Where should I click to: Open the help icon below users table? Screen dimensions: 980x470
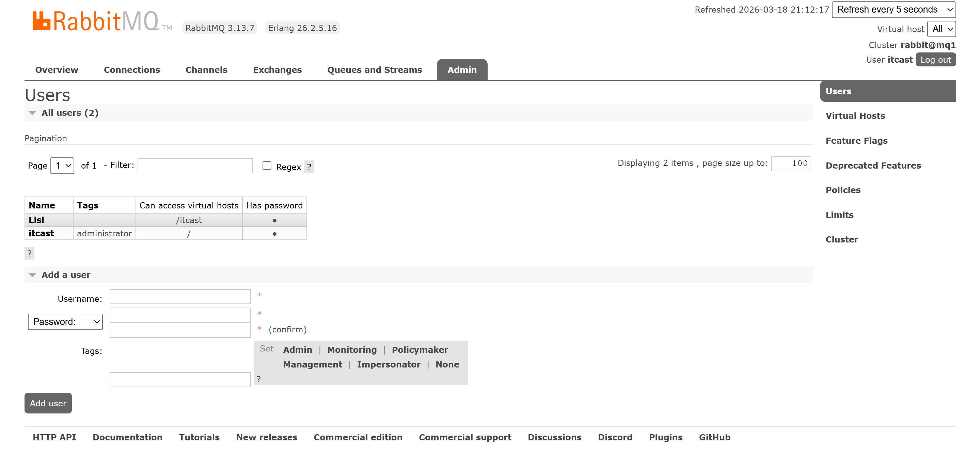coord(29,253)
